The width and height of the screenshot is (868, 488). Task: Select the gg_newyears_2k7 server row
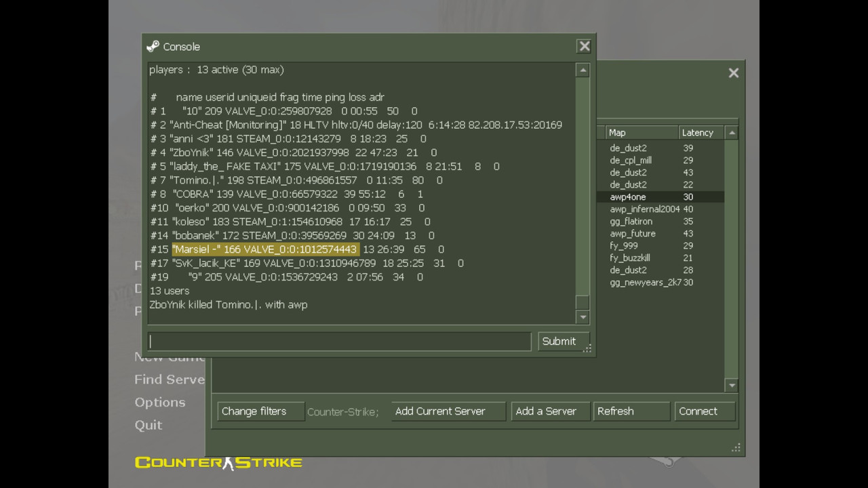pos(660,282)
